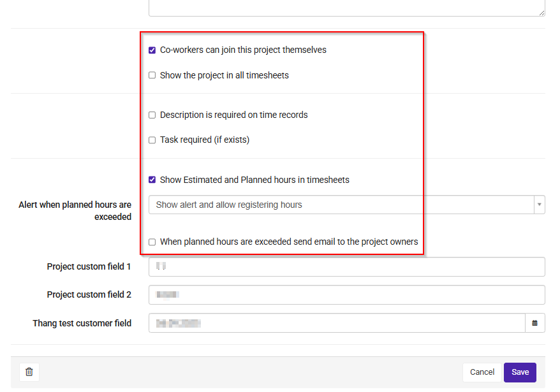The width and height of the screenshot is (560, 392).
Task: Select the Thang test customer field date input
Action: [x=337, y=323]
